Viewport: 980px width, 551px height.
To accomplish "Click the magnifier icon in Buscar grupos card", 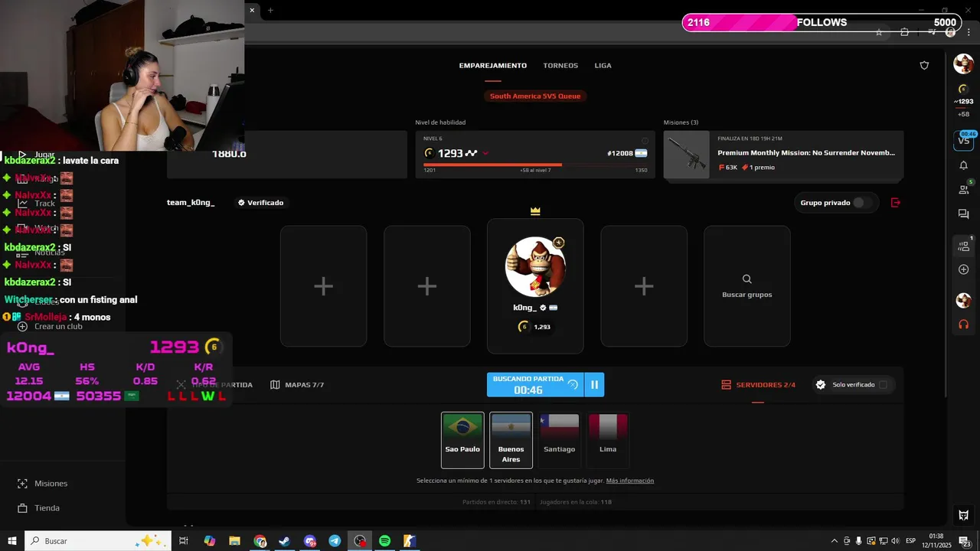I will point(747,279).
